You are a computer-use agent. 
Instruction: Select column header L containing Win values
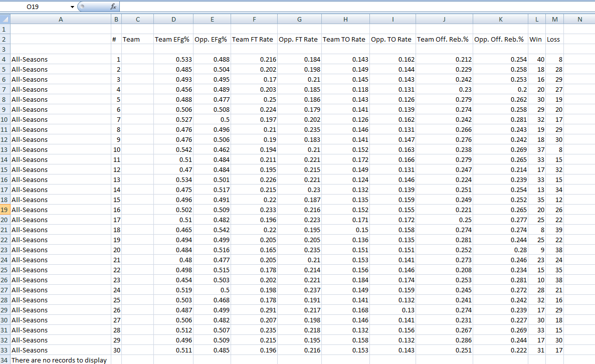537,19
